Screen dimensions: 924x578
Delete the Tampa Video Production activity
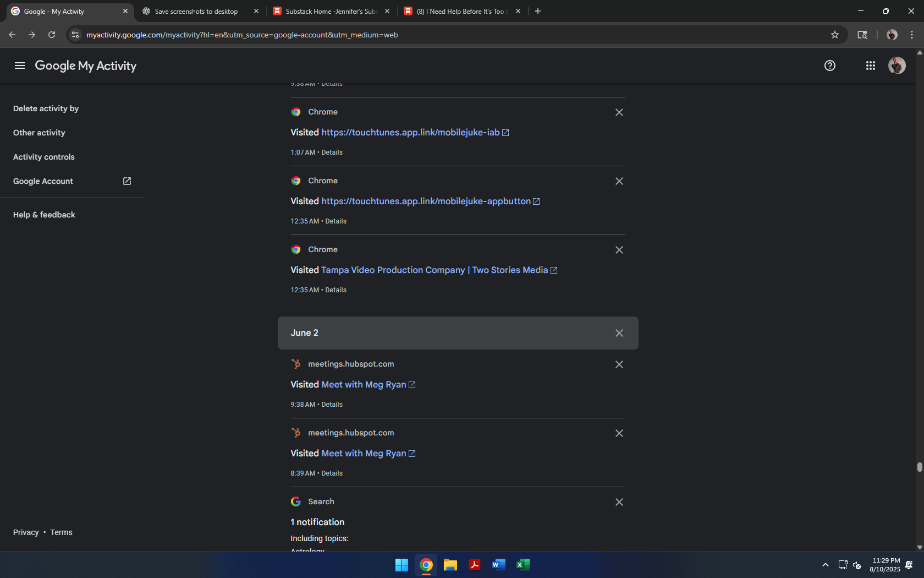pyautogui.click(x=619, y=250)
